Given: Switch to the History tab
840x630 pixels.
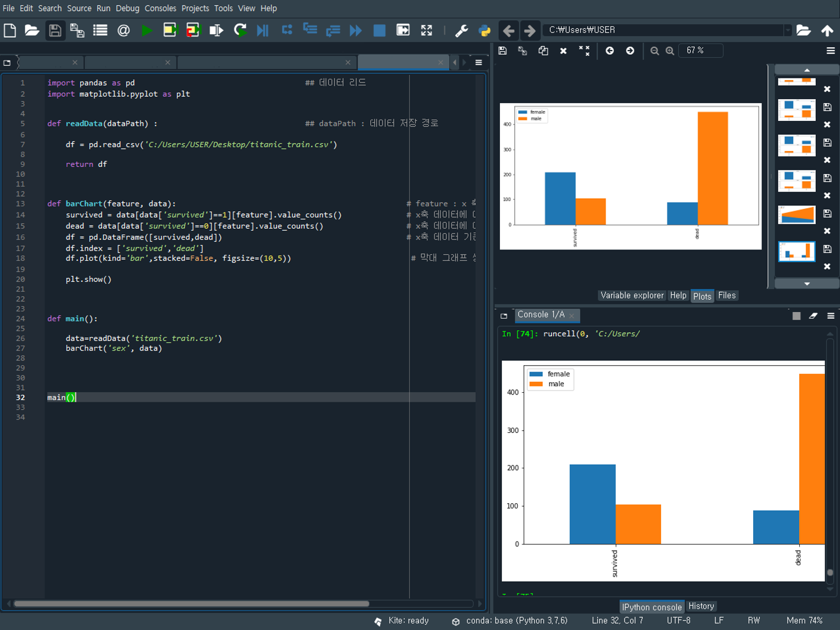Looking at the screenshot, I should [x=701, y=606].
